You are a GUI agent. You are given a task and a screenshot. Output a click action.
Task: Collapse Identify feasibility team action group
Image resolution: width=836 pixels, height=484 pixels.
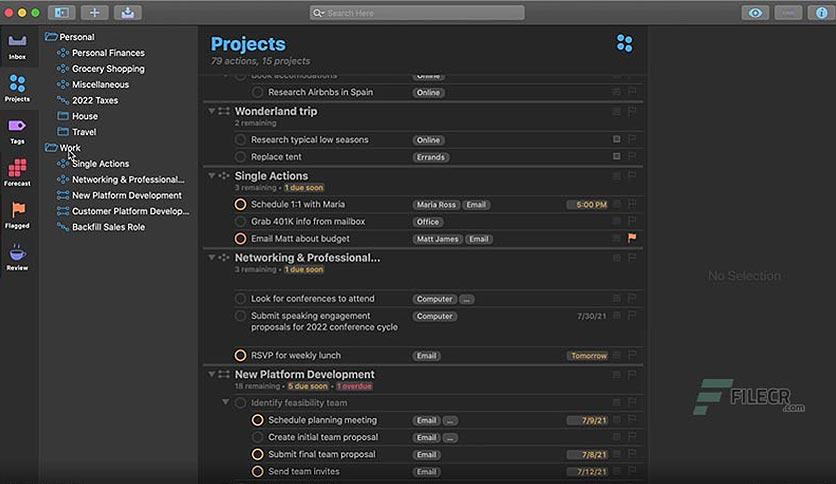click(226, 402)
